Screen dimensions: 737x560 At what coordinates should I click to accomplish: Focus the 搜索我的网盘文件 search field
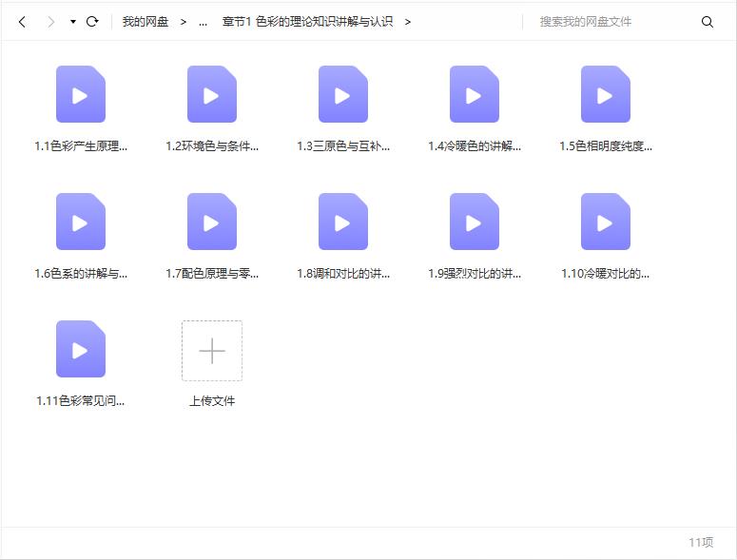click(611, 22)
